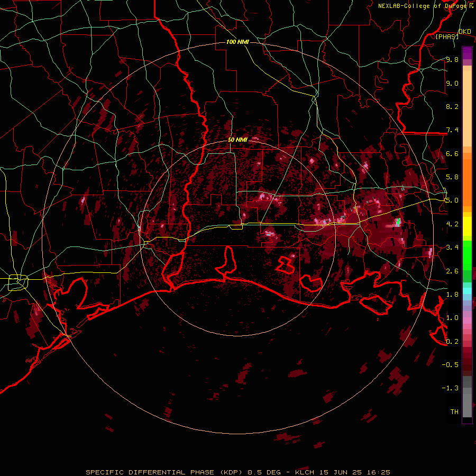This screenshot has height=476, width=476.
Task: Pick the bright green color bar segment
Action: (467, 255)
